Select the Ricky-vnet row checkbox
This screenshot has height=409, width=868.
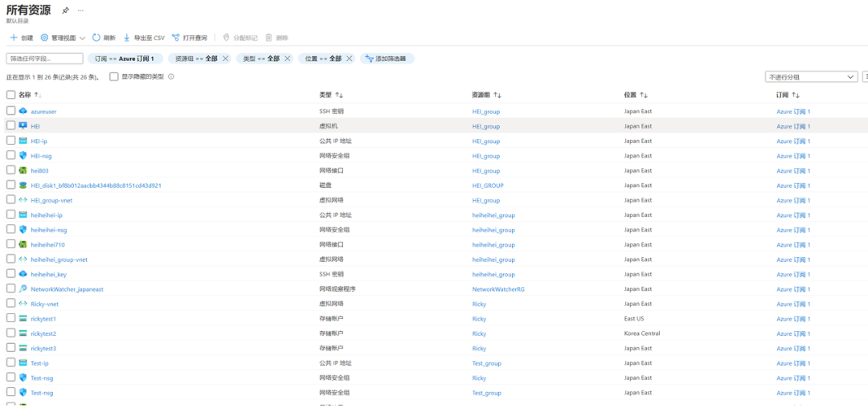pyautogui.click(x=10, y=303)
